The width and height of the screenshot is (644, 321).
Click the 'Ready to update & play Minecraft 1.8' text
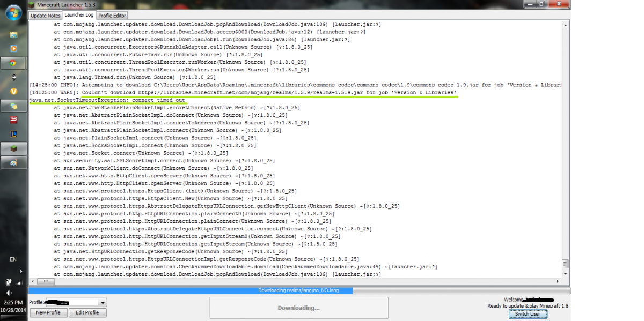click(x=528, y=306)
